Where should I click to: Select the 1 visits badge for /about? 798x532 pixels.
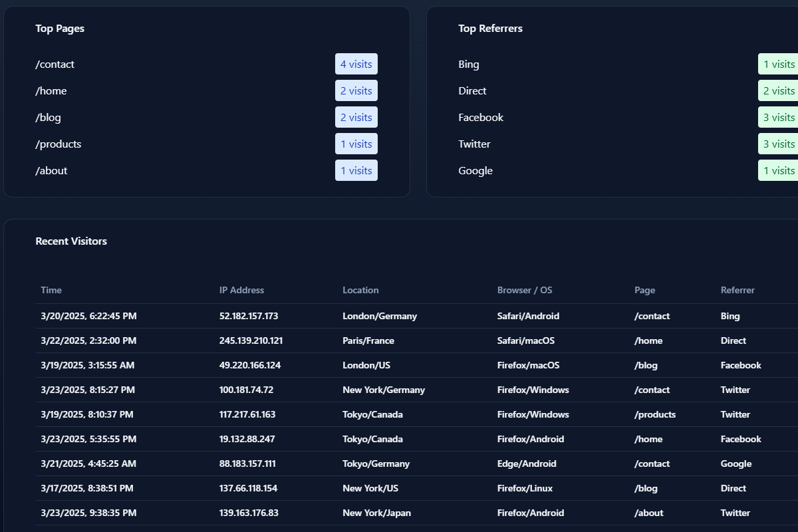coord(356,171)
